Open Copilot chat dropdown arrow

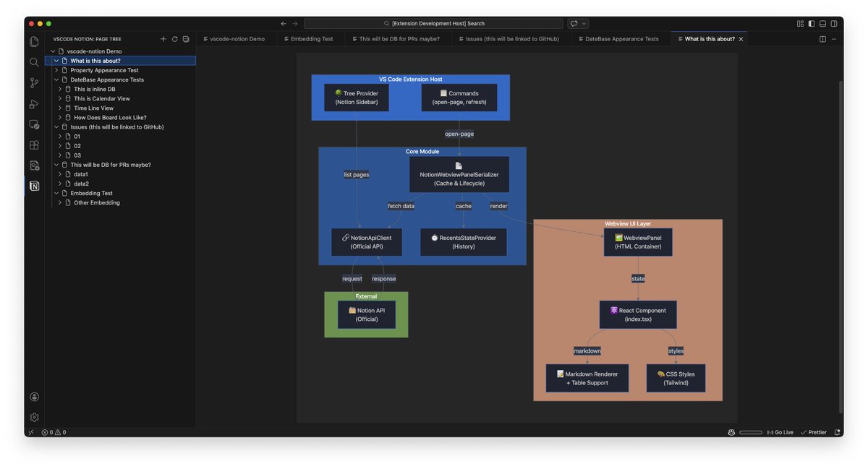(x=584, y=24)
